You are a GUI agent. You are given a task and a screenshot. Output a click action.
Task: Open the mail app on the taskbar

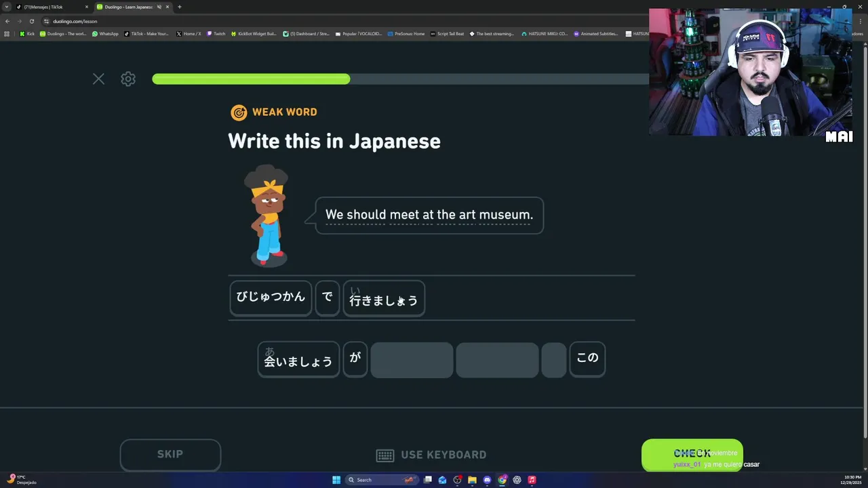(x=442, y=480)
